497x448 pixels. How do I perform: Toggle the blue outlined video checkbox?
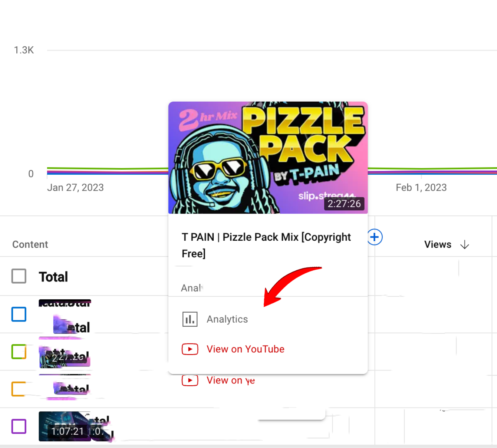[19, 314]
